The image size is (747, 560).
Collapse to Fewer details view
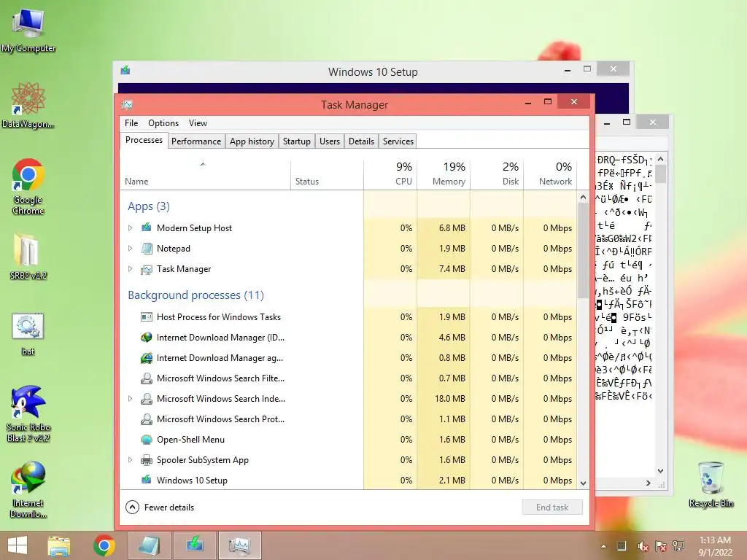[160, 507]
